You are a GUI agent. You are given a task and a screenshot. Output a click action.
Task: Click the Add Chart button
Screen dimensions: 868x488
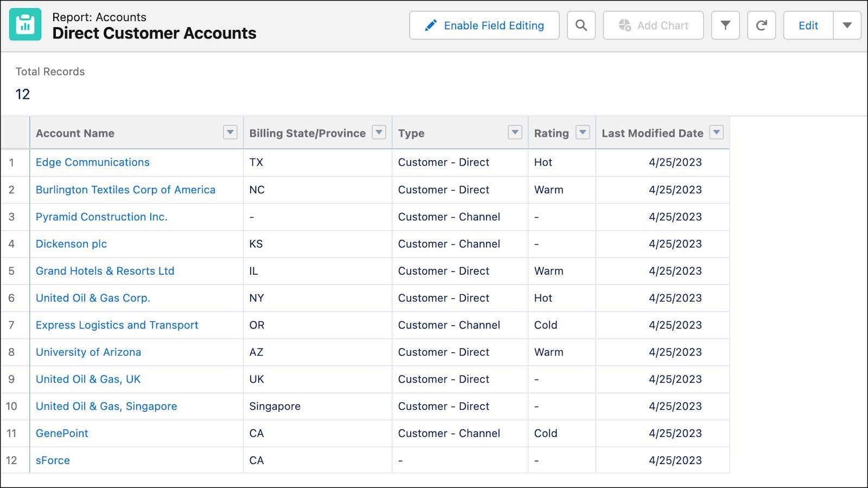[x=653, y=26]
